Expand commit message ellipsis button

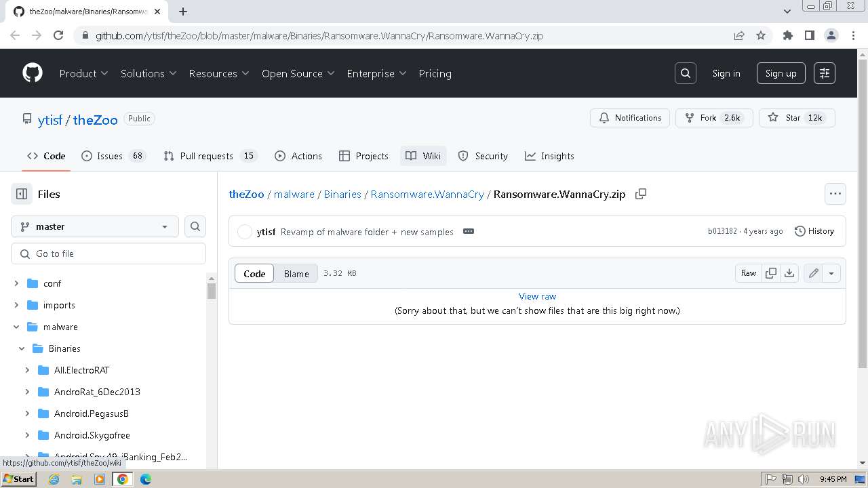(469, 231)
